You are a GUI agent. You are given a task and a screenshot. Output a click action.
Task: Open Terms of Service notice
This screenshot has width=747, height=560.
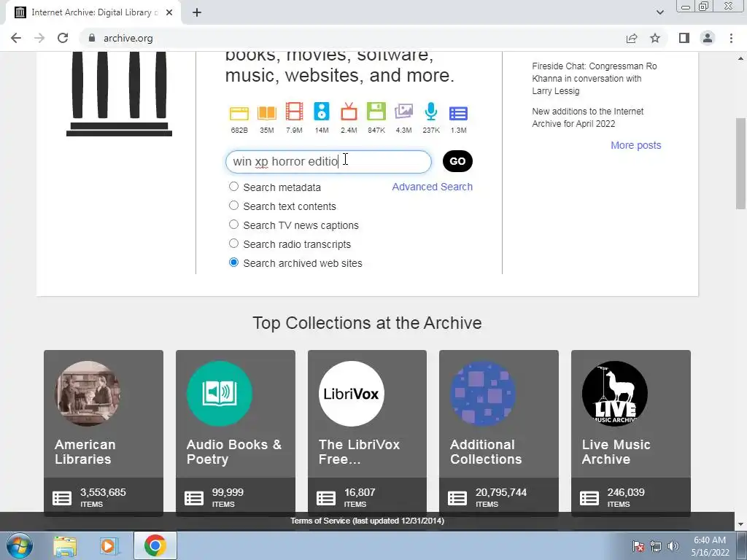(368, 521)
